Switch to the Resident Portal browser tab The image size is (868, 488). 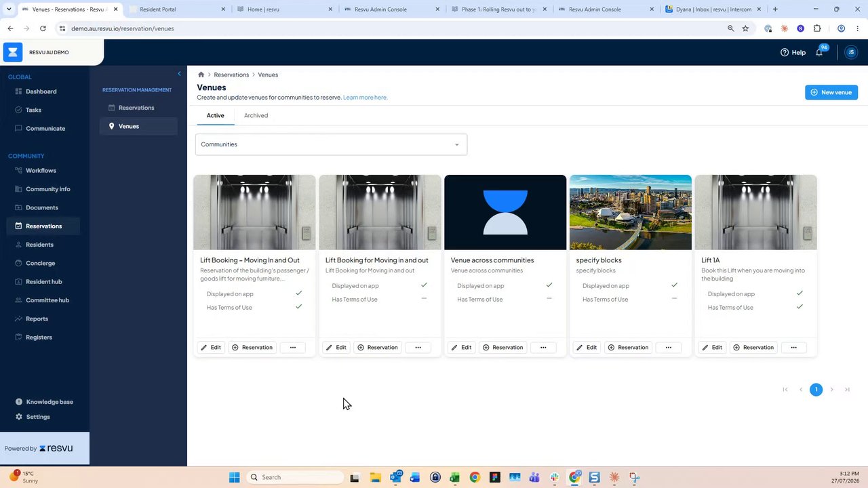[x=178, y=9]
